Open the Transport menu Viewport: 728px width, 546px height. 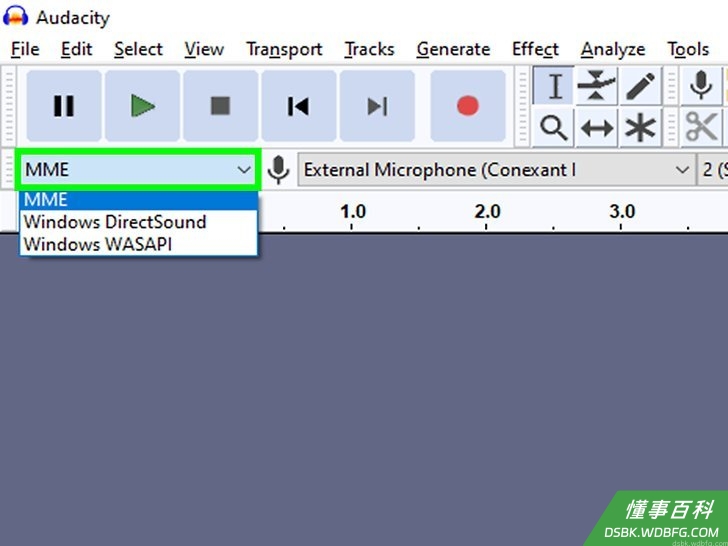coord(284,49)
